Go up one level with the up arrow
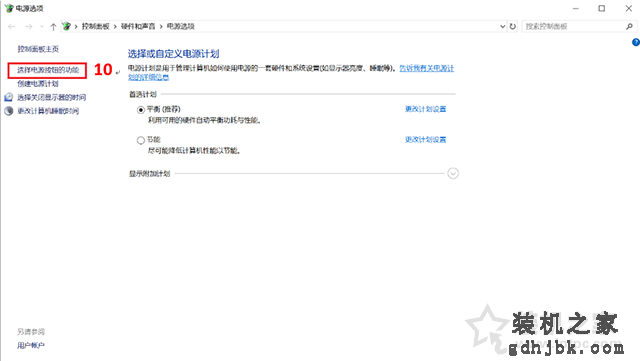 pos(53,27)
